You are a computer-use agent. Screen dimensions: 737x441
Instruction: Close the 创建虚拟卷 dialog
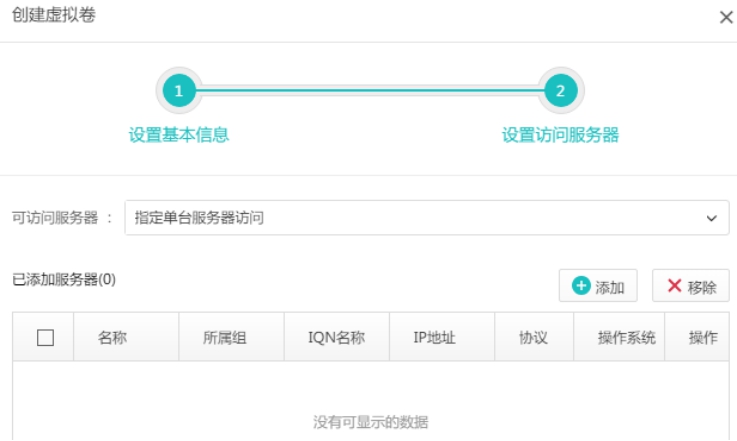tap(726, 18)
